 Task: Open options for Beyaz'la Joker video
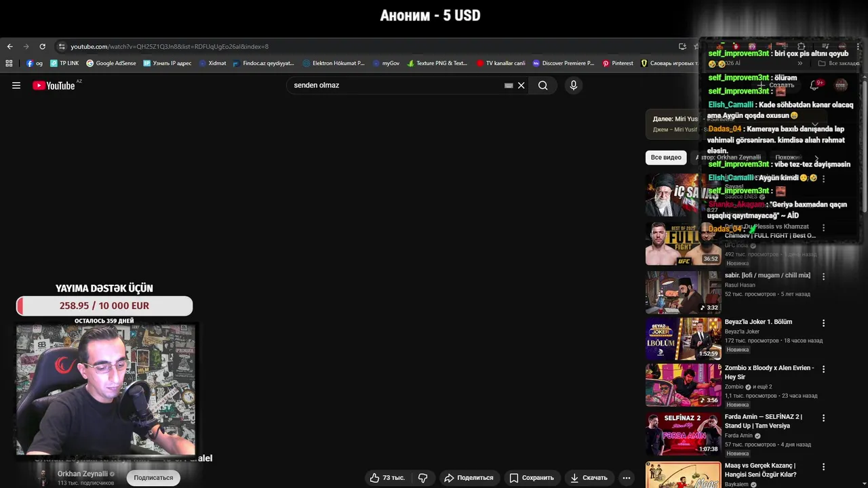click(823, 323)
